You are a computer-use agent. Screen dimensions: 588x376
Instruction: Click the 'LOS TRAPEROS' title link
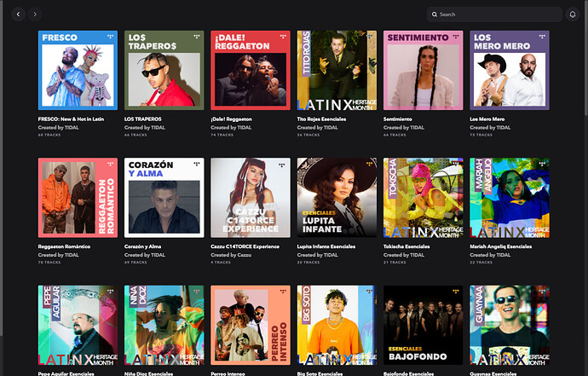pyautogui.click(x=143, y=119)
